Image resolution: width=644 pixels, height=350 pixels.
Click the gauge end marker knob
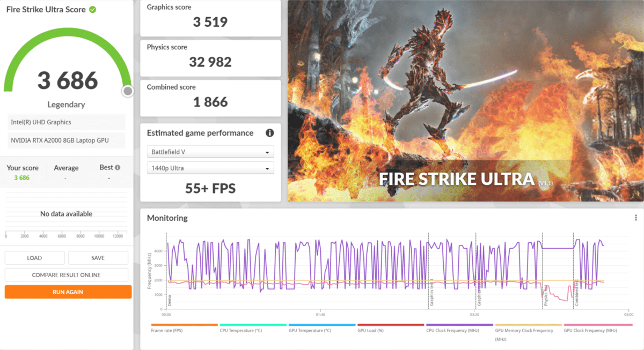128,91
